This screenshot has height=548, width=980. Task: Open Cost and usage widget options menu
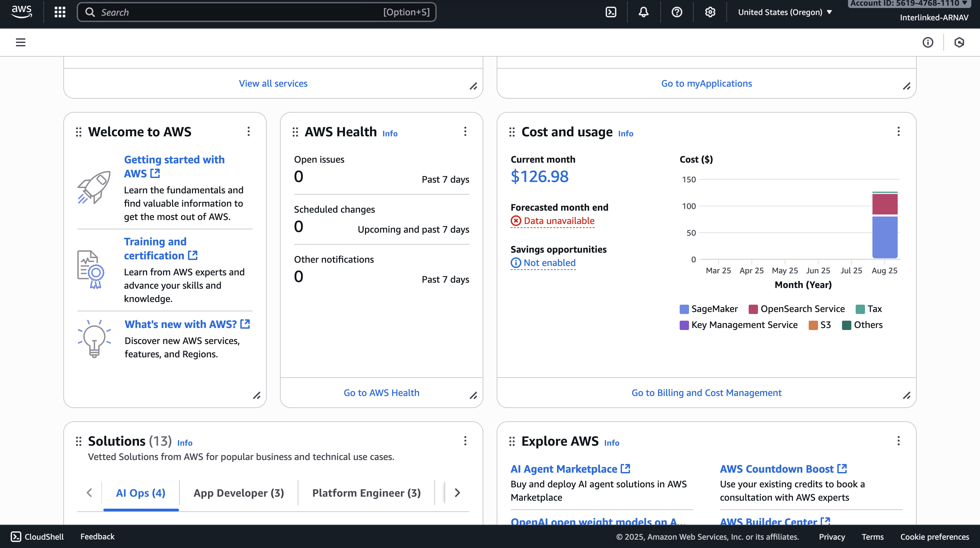[898, 132]
